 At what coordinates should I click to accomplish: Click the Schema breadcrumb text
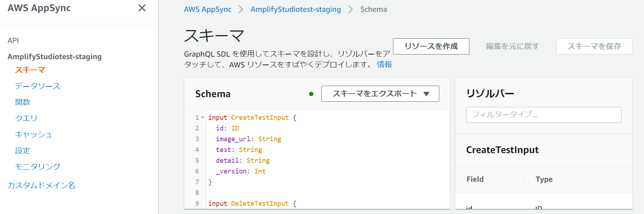pos(374,9)
